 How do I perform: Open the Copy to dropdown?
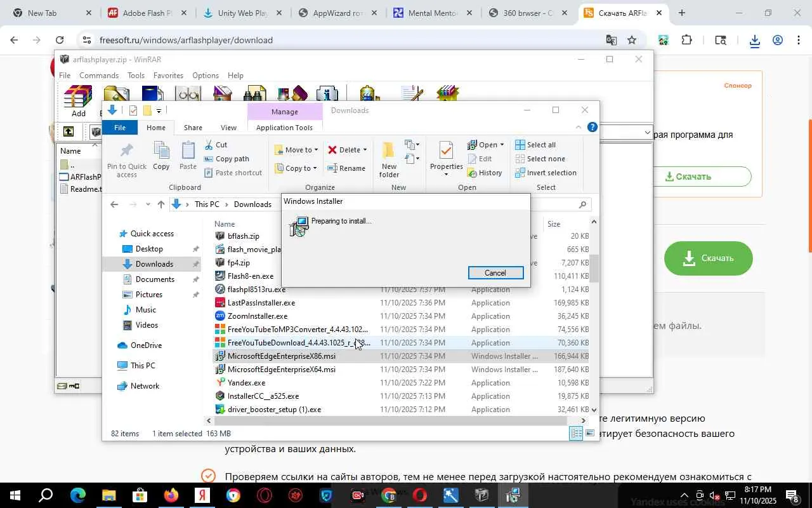296,168
